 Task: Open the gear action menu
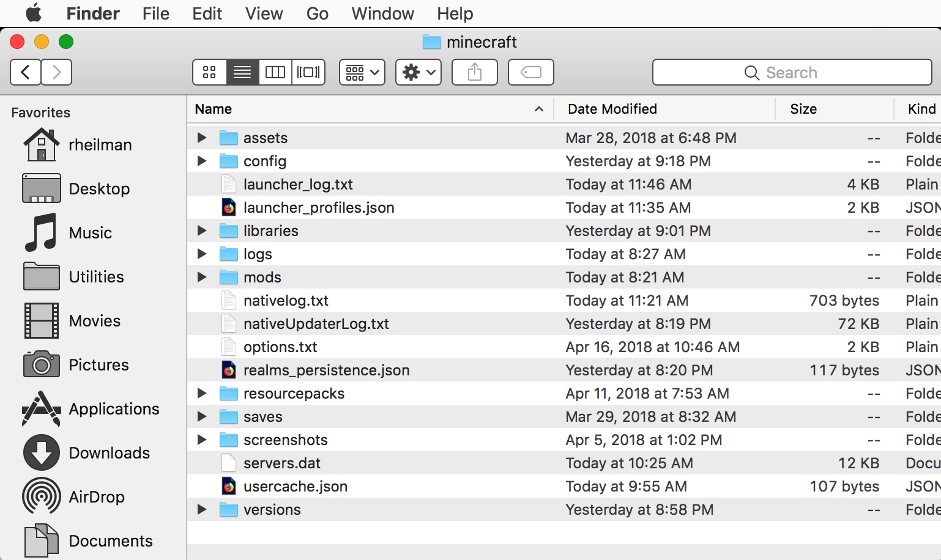pyautogui.click(x=418, y=72)
